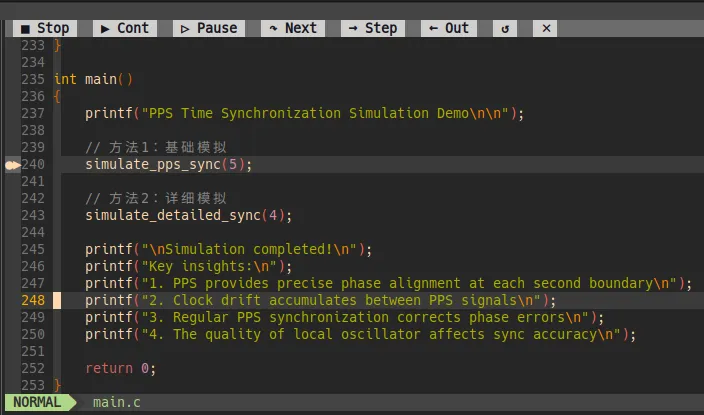The width and height of the screenshot is (704, 415).
Task: Click the 'Clock drift accumulates' printf line
Action: click(321, 300)
